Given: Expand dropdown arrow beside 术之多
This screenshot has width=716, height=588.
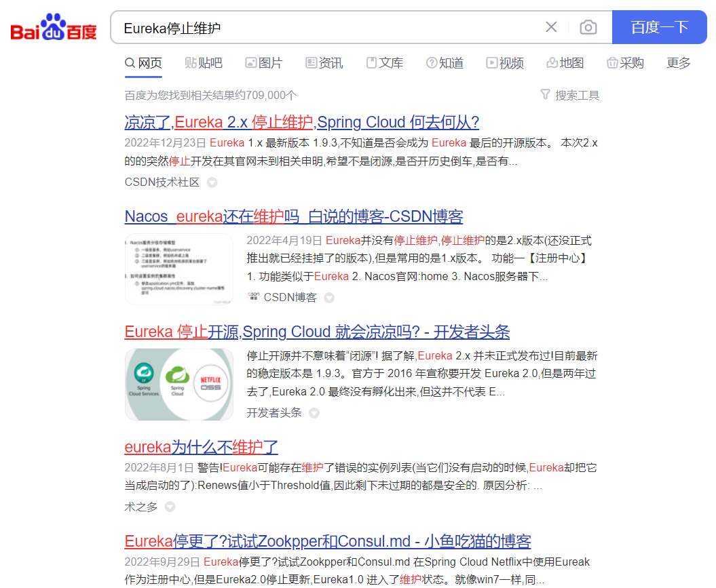Looking at the screenshot, I should point(170,507).
